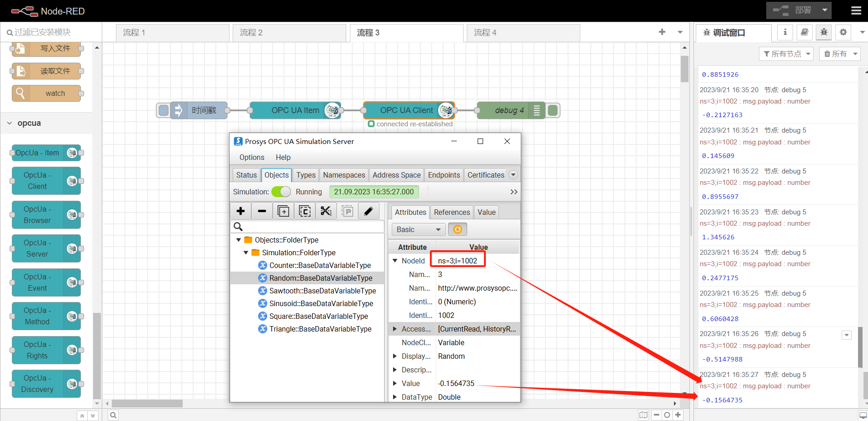The height and width of the screenshot is (421, 868).
Task: Click the canvas horizontal scrollbar thumb
Action: coord(147,403)
